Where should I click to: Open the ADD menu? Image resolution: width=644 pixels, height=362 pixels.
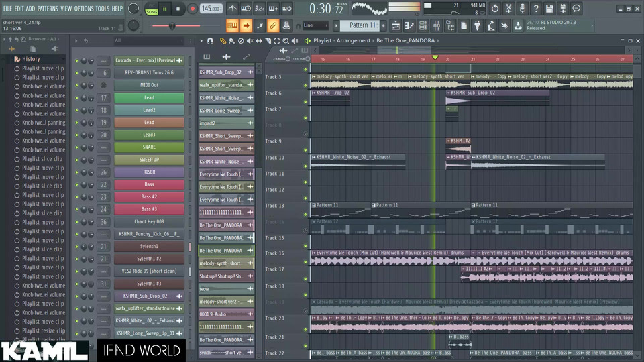(x=30, y=8)
